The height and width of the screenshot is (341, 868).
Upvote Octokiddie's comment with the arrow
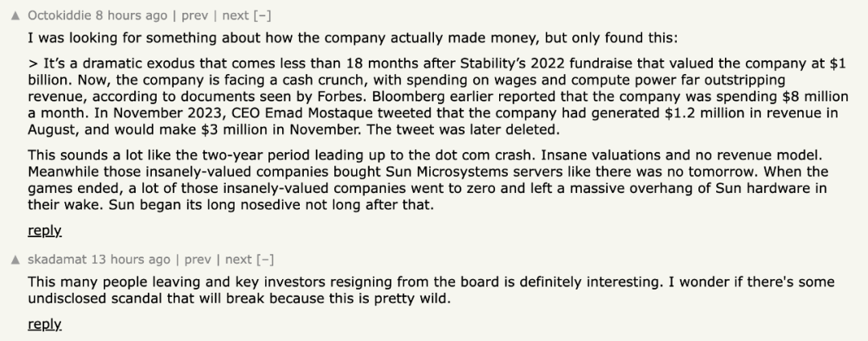click(15, 16)
